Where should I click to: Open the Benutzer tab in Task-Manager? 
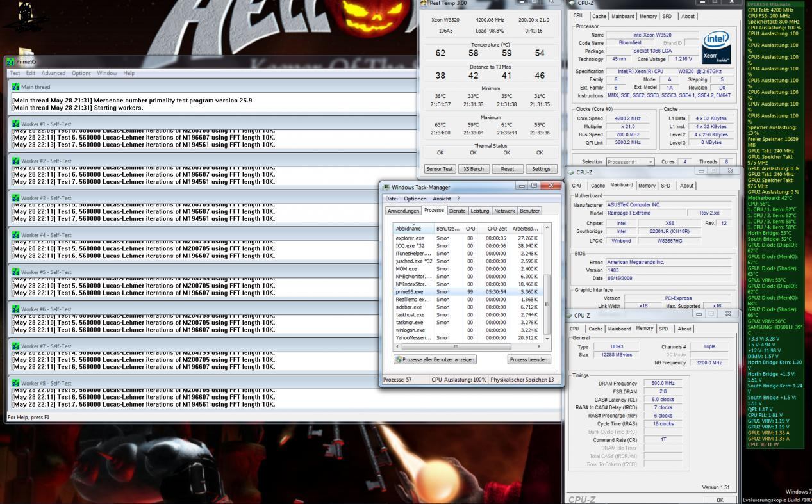click(x=530, y=211)
